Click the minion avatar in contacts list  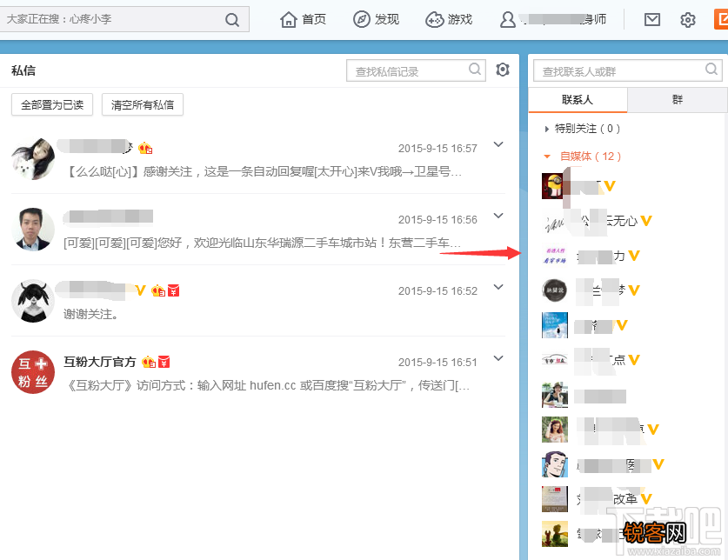554,186
